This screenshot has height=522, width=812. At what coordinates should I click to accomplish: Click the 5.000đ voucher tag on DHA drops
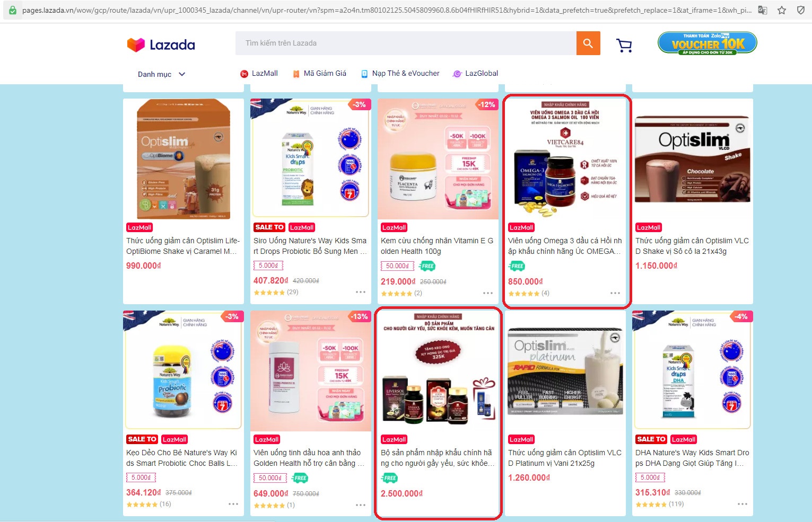tap(650, 477)
